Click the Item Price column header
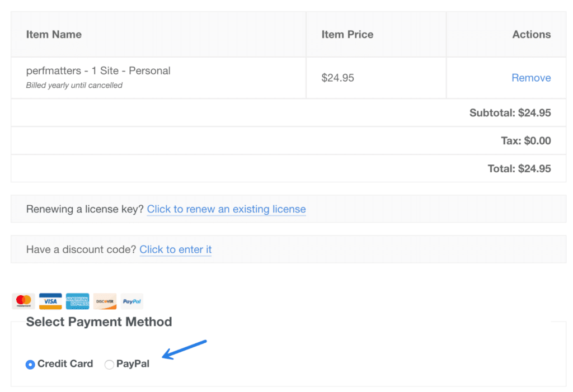This screenshot has width=573, height=392. (x=347, y=34)
